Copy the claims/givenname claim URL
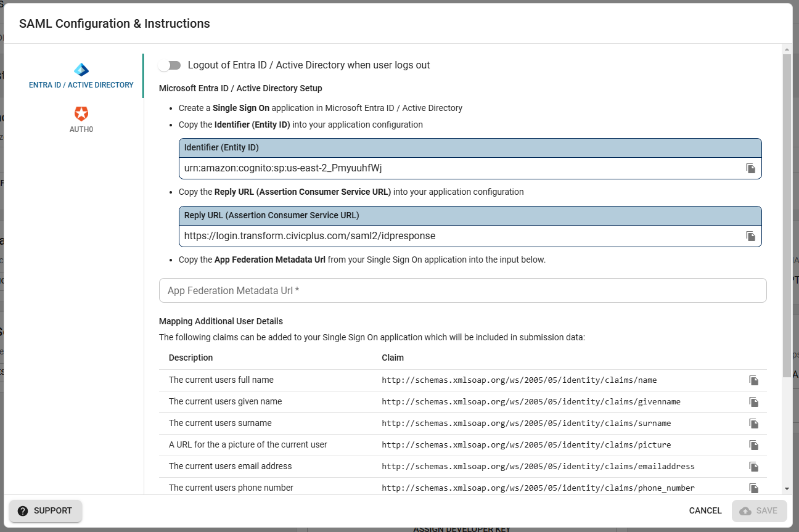The image size is (799, 532). click(753, 402)
